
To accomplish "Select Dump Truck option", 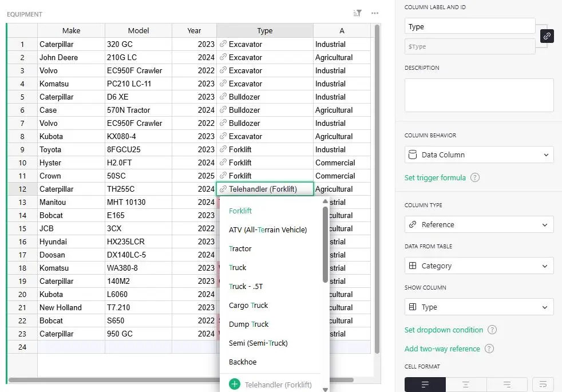I will click(271, 324).
